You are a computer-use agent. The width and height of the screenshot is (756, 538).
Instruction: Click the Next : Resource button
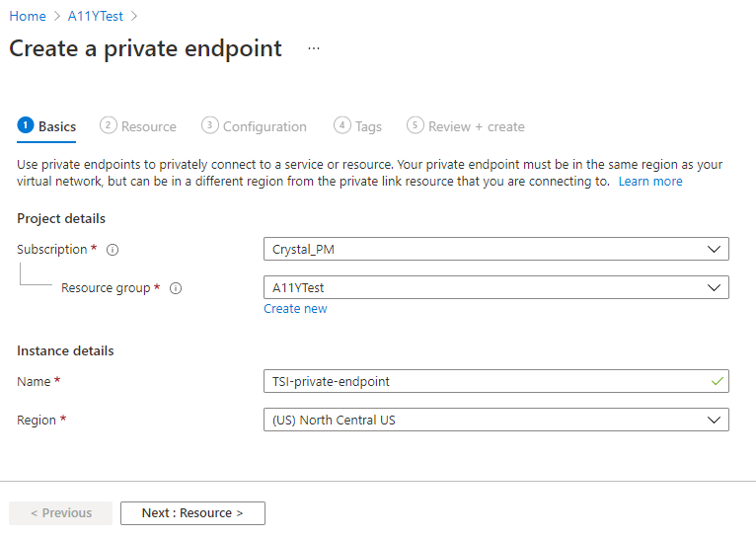pyautogui.click(x=192, y=513)
